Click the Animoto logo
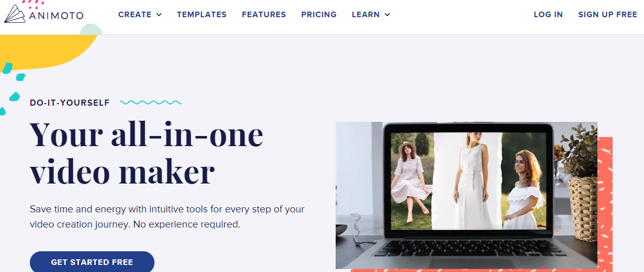 (44, 14)
